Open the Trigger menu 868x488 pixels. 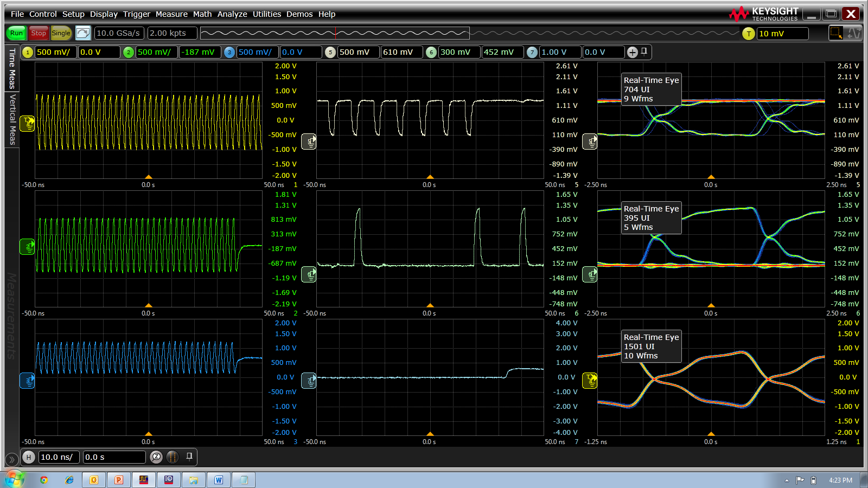(x=136, y=14)
